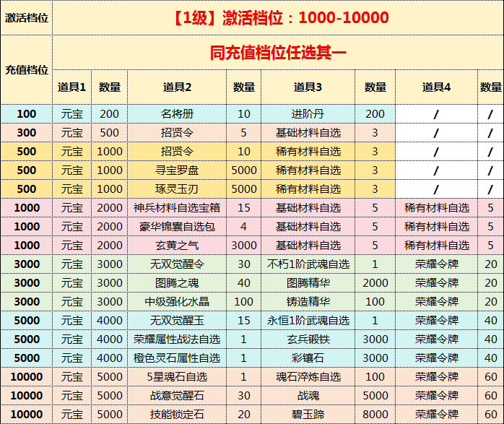Click the 道具3 column header
Image resolution: width=504 pixels, height=424 pixels.
click(x=308, y=87)
